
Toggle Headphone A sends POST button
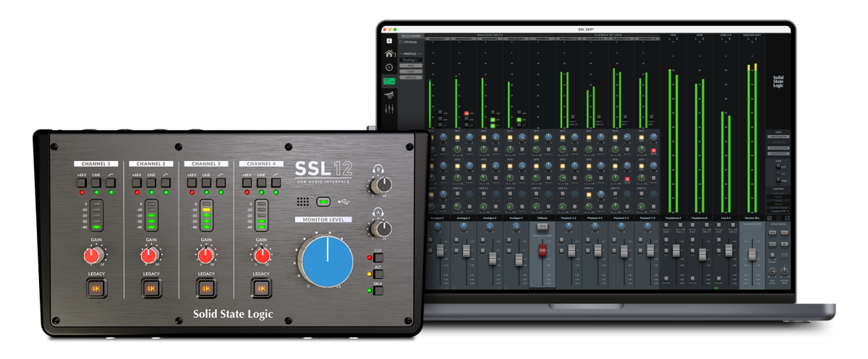point(666,225)
